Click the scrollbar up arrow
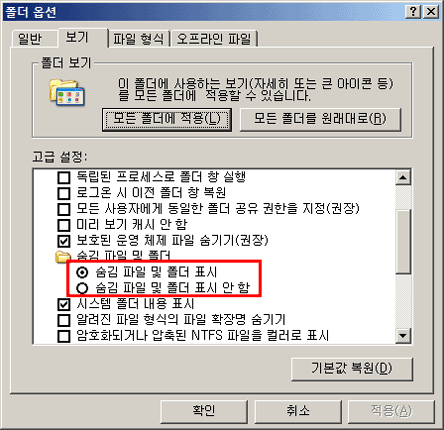This screenshot has width=444, height=430. tap(403, 178)
